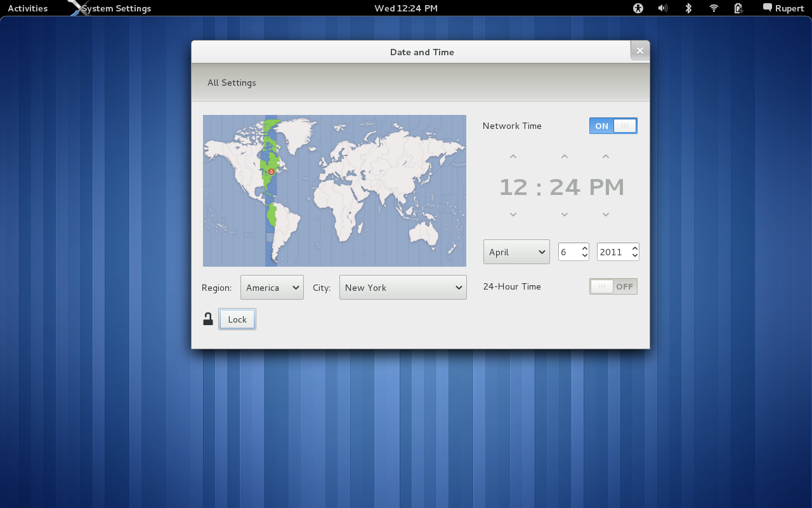Image resolution: width=812 pixels, height=508 pixels.
Task: Enable the 24-Hour Time switch
Action: (x=613, y=286)
